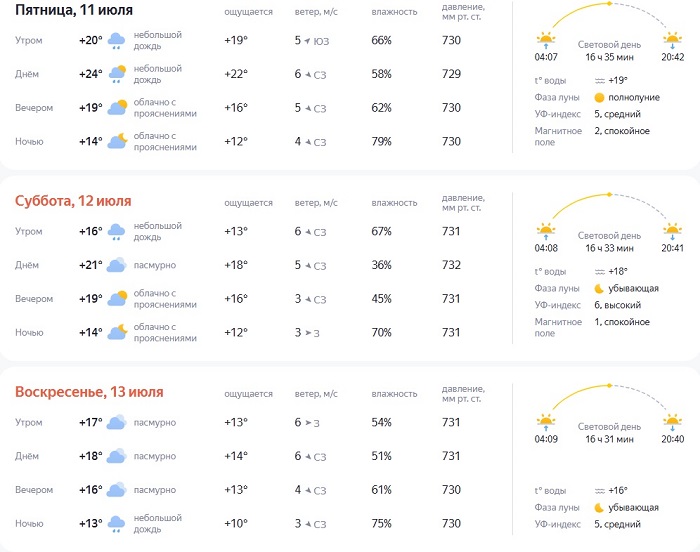Click Saturday's waning moon phase icon
The height and width of the screenshot is (552, 700).
[x=600, y=288]
